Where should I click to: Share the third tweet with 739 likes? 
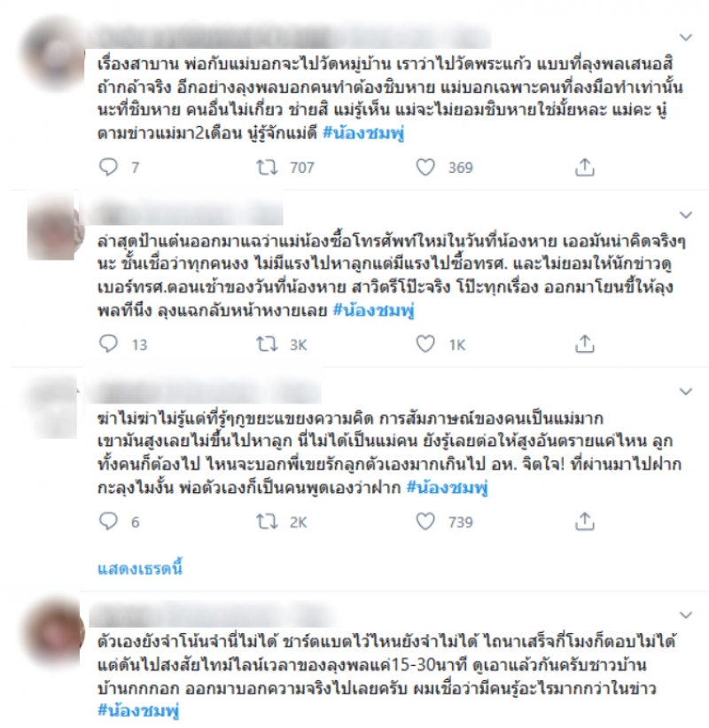pos(585,521)
